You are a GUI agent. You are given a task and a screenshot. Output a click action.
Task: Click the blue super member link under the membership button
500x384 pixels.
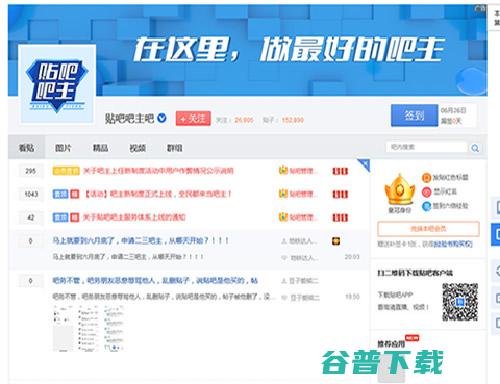453,244
